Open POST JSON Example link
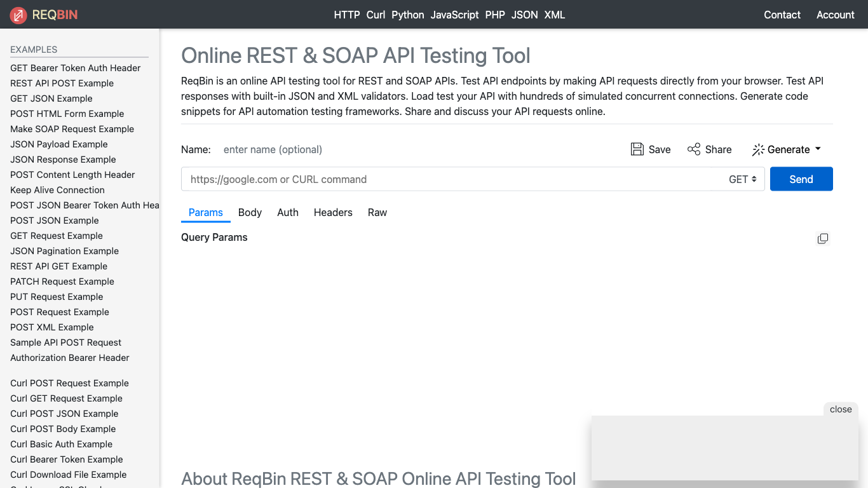The height and width of the screenshot is (488, 868). click(55, 220)
